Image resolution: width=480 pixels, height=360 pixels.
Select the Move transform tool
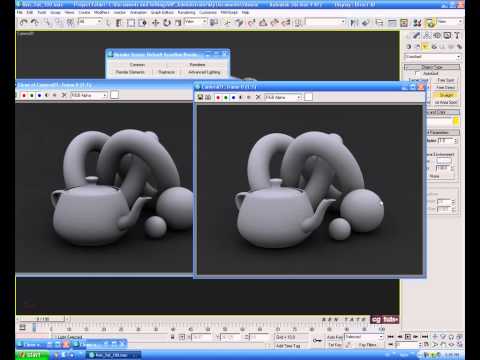(x=155, y=23)
